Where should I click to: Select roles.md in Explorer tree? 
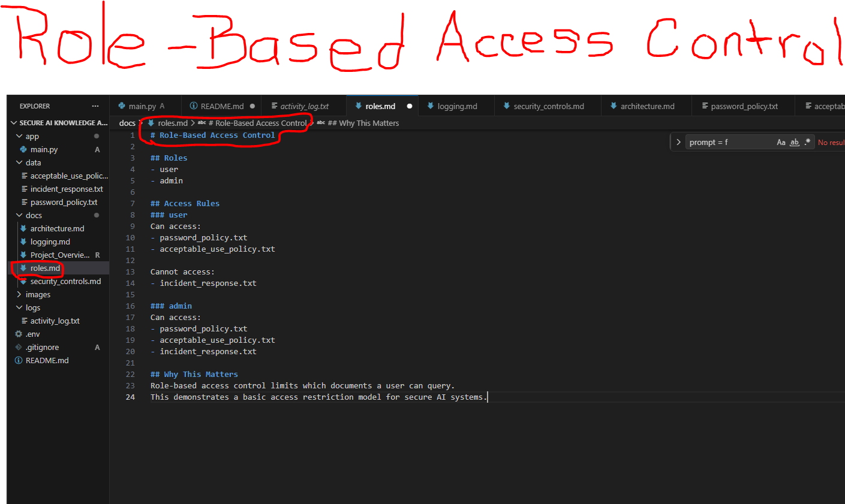coord(58,268)
